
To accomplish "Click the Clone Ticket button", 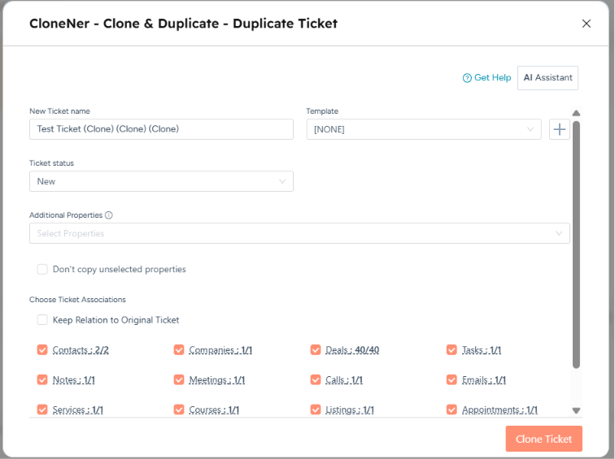I will pyautogui.click(x=544, y=439).
